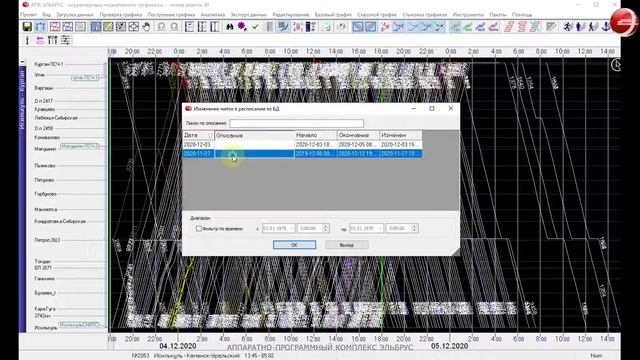The width and height of the screenshot is (640, 360).
Task: Open the 'Проверка графика' menu
Action: (x=121, y=15)
